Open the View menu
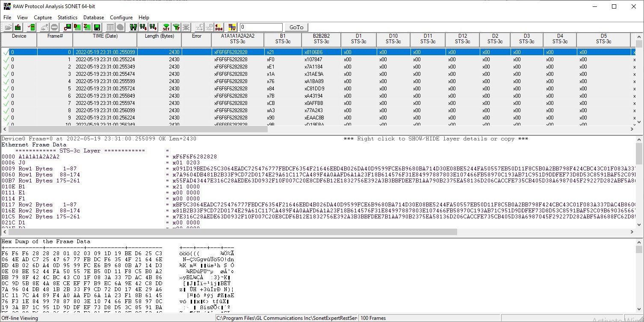The image size is (644, 322). [x=22, y=18]
